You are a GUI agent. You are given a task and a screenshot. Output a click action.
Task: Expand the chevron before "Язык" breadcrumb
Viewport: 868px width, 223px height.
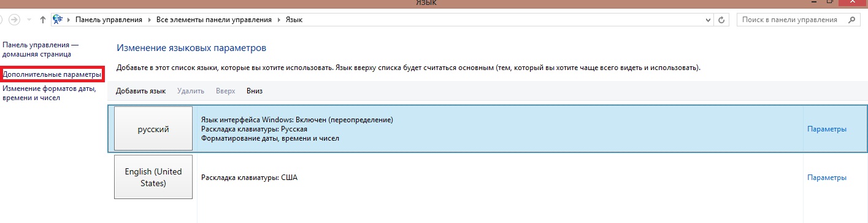click(278, 20)
